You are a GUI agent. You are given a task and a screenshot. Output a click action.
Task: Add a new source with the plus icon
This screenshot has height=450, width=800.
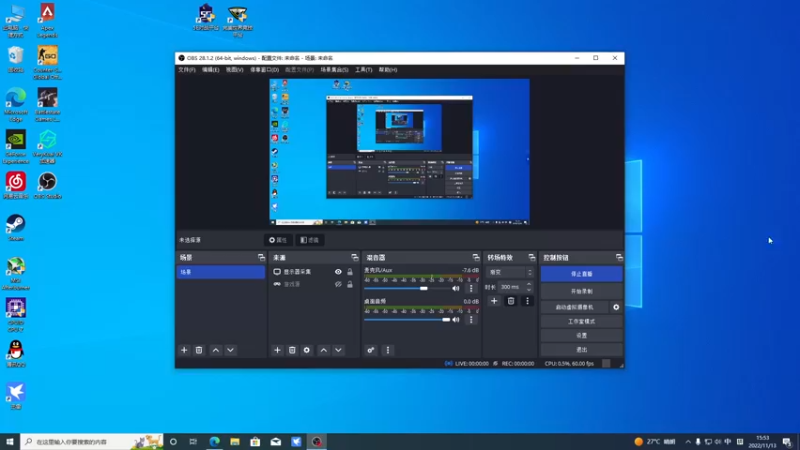[x=277, y=350]
